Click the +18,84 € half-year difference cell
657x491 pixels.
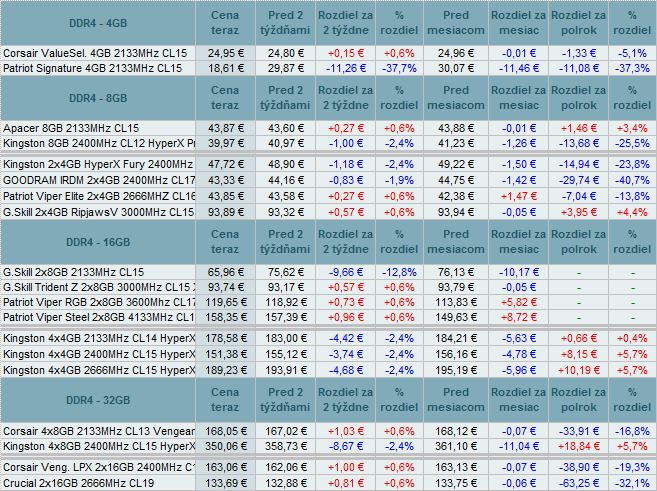(579, 446)
